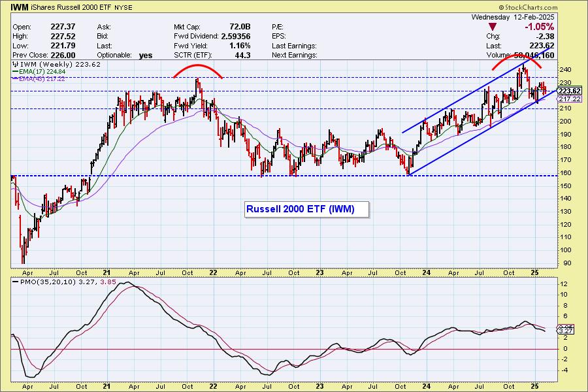The width and height of the screenshot is (588, 392).
Task: Click the High value 227.52
Action: (63, 36)
